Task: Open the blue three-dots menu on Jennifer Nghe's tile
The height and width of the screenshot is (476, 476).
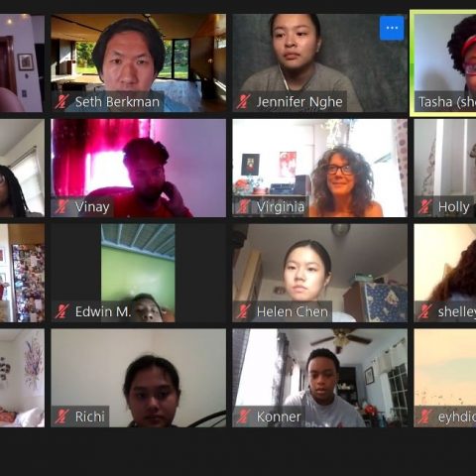Action: (392, 28)
